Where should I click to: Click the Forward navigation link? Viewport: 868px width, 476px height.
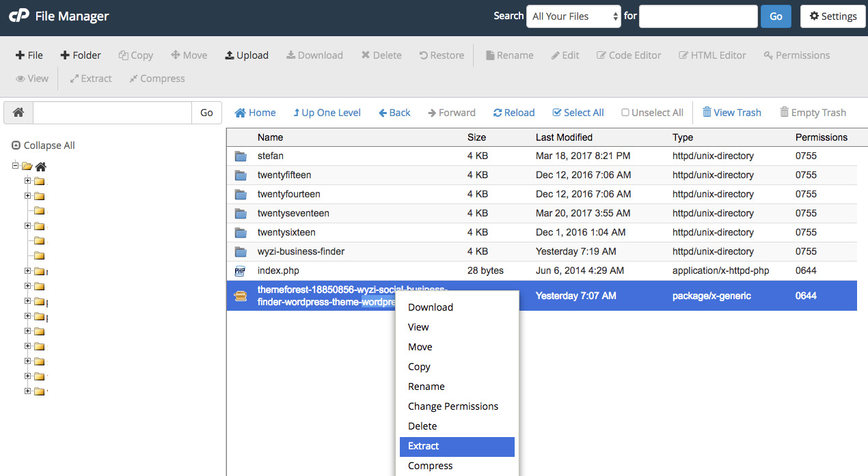tap(451, 113)
